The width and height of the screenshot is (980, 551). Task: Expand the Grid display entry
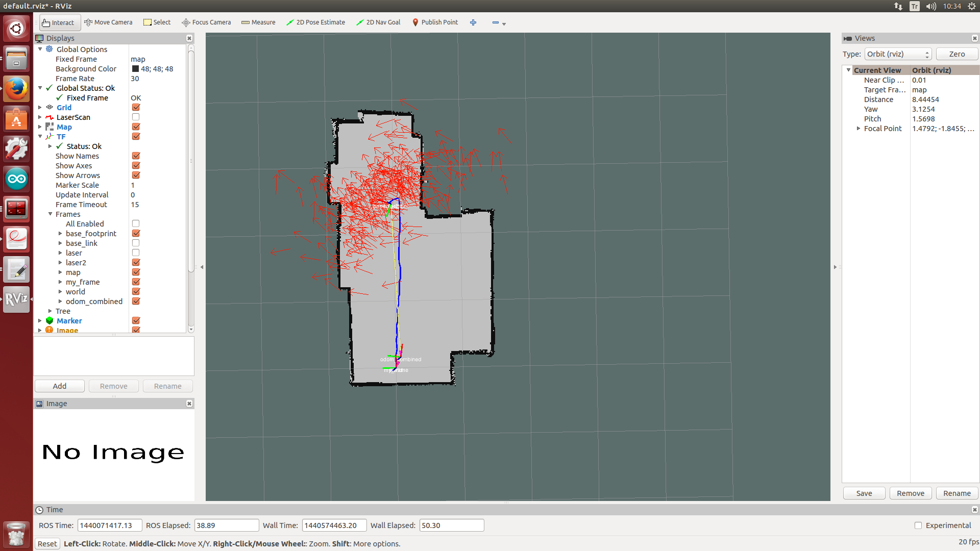point(40,107)
